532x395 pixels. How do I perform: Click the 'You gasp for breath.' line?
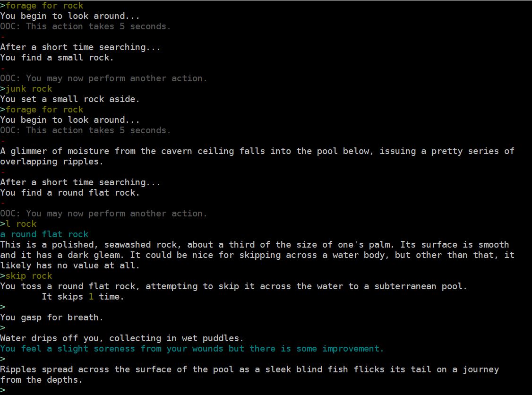(x=51, y=318)
